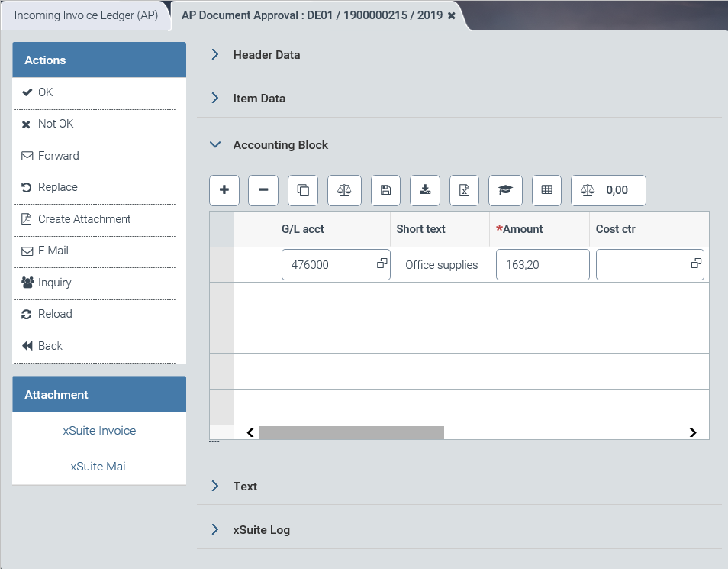The height and width of the screenshot is (569, 728).
Task: Click the Excel export icon
Action: (464, 190)
